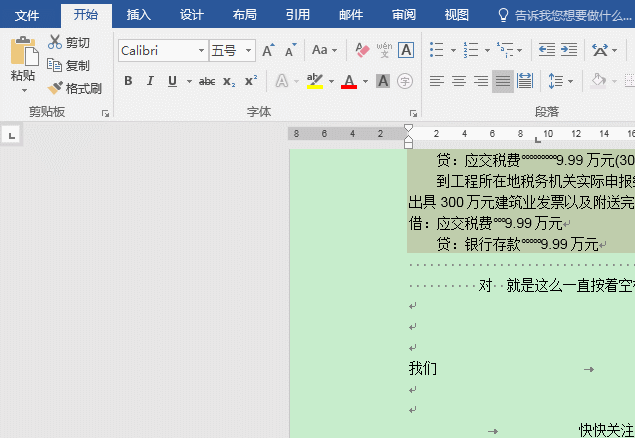635x438 pixels.
Task: Align text to the right
Action: point(481,81)
